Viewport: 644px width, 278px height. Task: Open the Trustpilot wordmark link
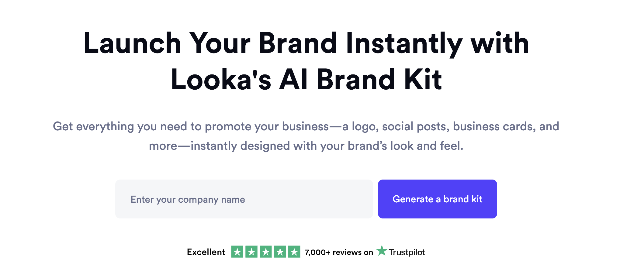(407, 252)
